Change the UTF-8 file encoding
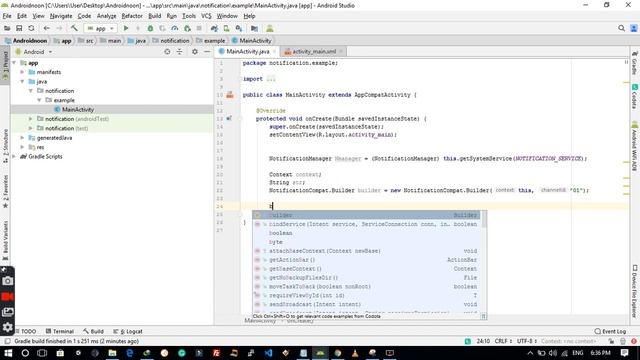Screen dimensions: 640x360 526,341
